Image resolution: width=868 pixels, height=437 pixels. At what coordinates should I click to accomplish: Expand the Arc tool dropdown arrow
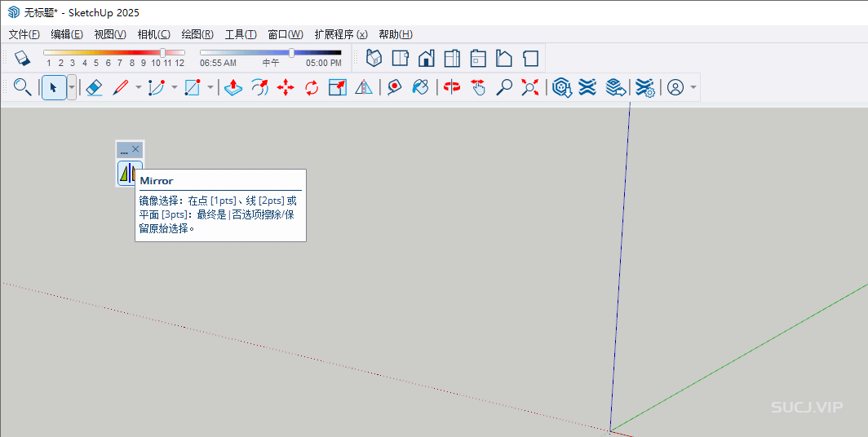(175, 87)
